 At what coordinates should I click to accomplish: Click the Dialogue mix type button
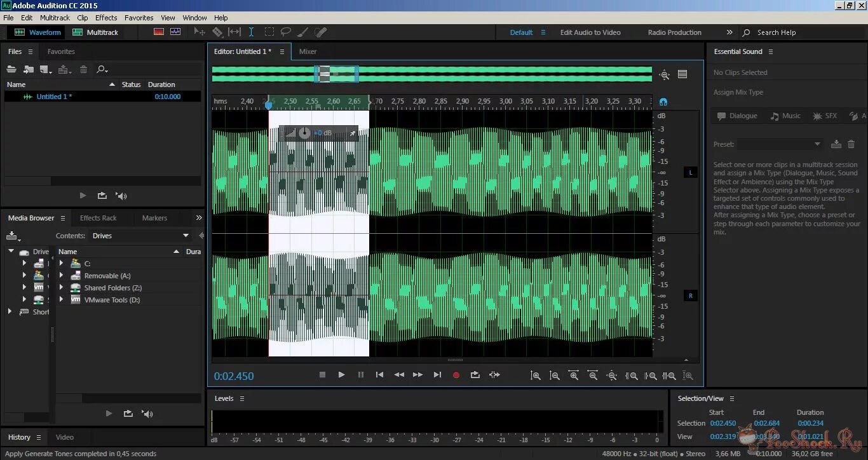(x=737, y=116)
